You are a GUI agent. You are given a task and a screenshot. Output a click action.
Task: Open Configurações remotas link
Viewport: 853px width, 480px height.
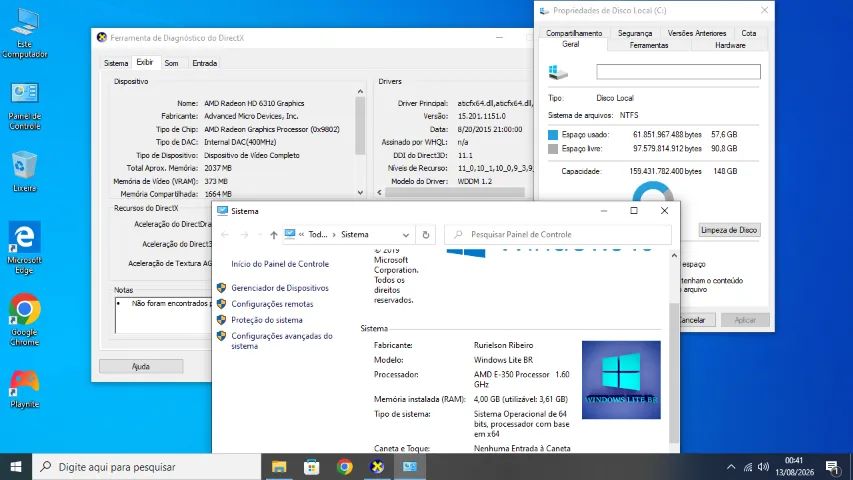click(272, 304)
